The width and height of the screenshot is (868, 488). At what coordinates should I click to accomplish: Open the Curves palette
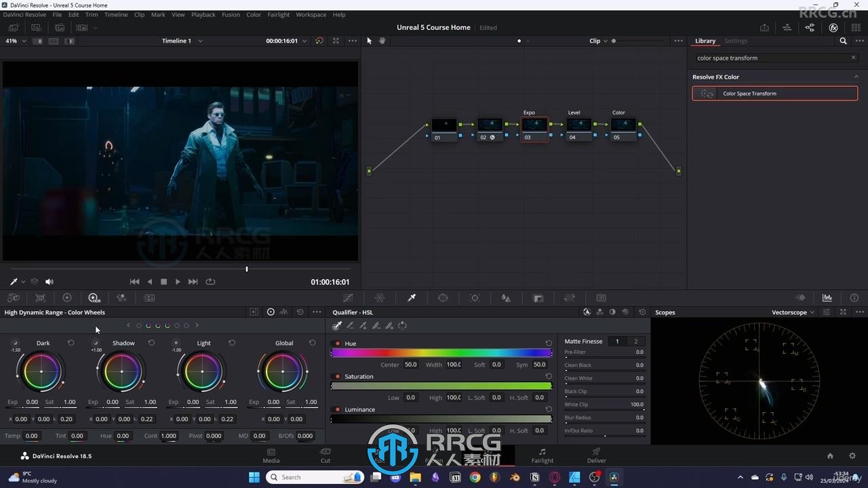tap(348, 298)
